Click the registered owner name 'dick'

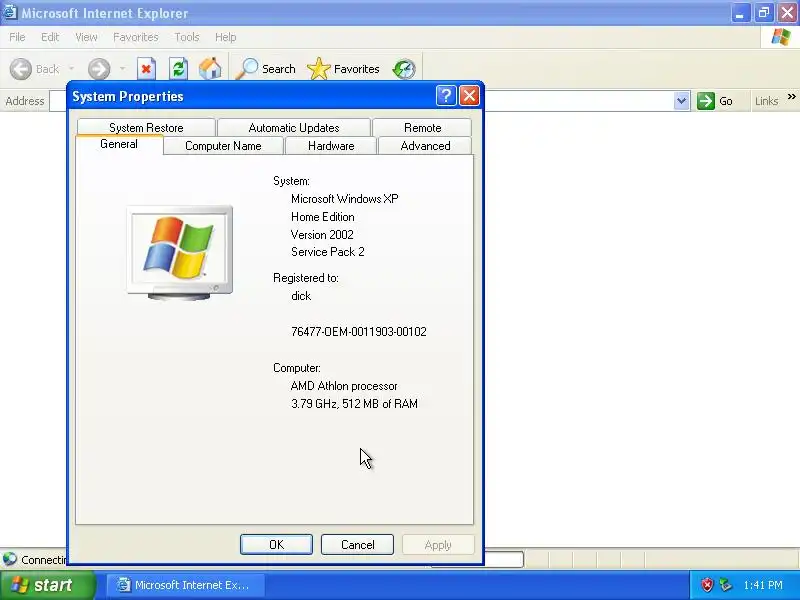pyautogui.click(x=301, y=296)
